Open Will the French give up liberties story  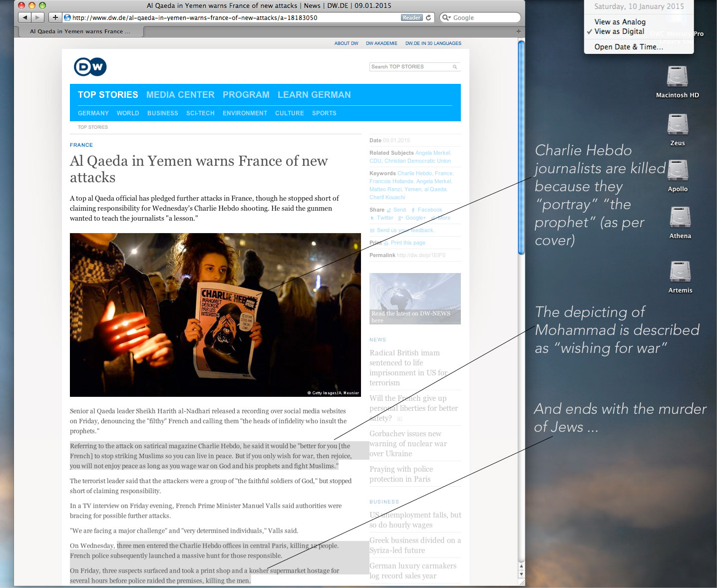click(413, 408)
